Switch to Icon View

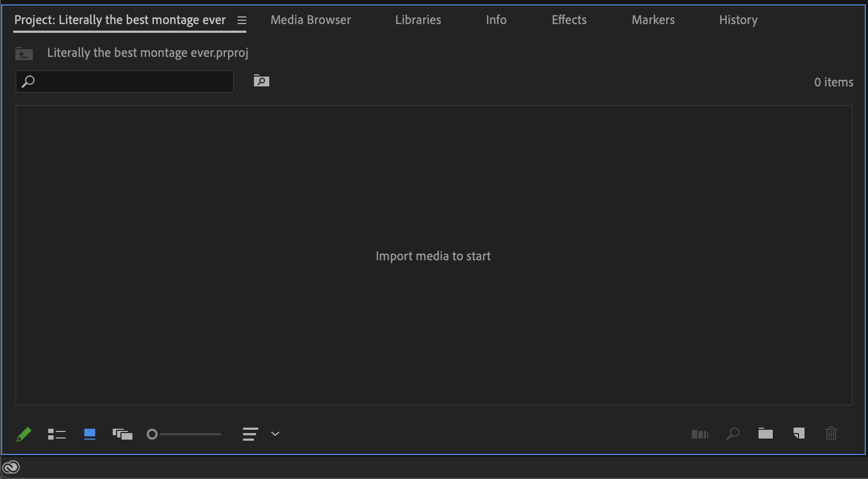click(90, 434)
